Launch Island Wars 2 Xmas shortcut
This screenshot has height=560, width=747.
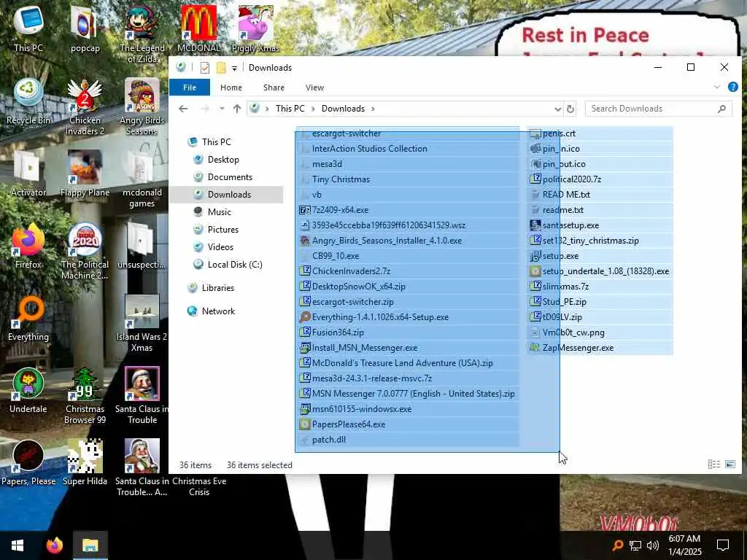[142, 324]
